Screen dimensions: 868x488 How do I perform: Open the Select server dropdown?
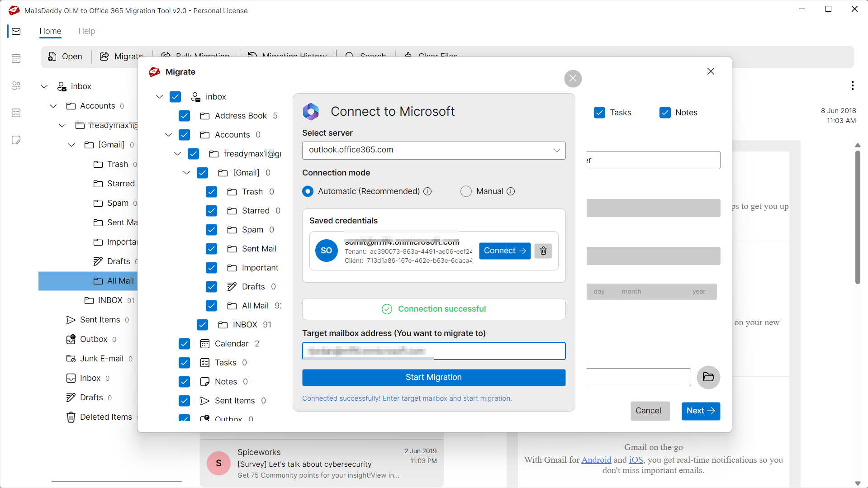[434, 150]
